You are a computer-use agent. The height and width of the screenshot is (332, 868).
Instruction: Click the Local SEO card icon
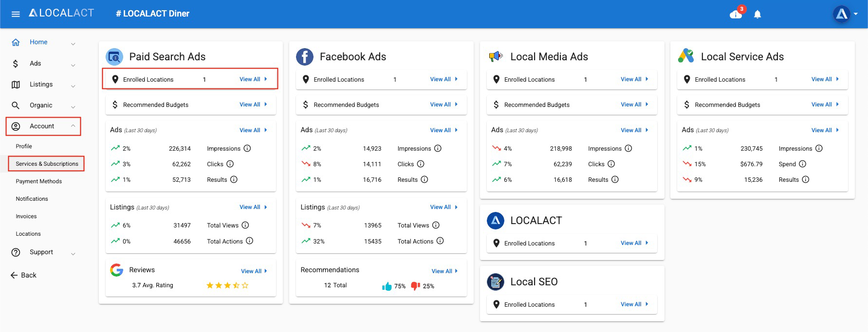496,282
